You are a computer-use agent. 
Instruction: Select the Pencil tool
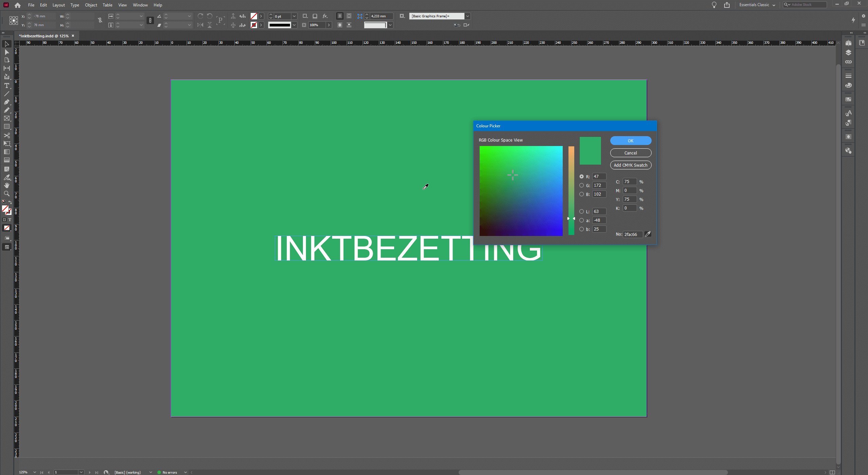tap(6, 110)
